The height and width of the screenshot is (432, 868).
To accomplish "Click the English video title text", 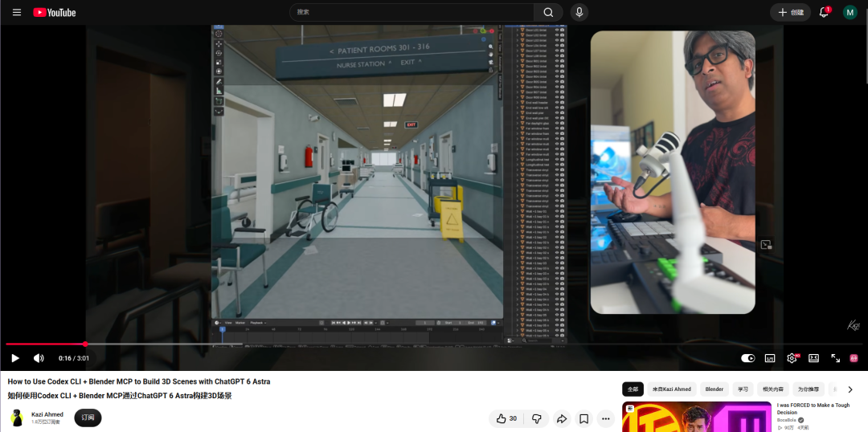I will pos(139,381).
